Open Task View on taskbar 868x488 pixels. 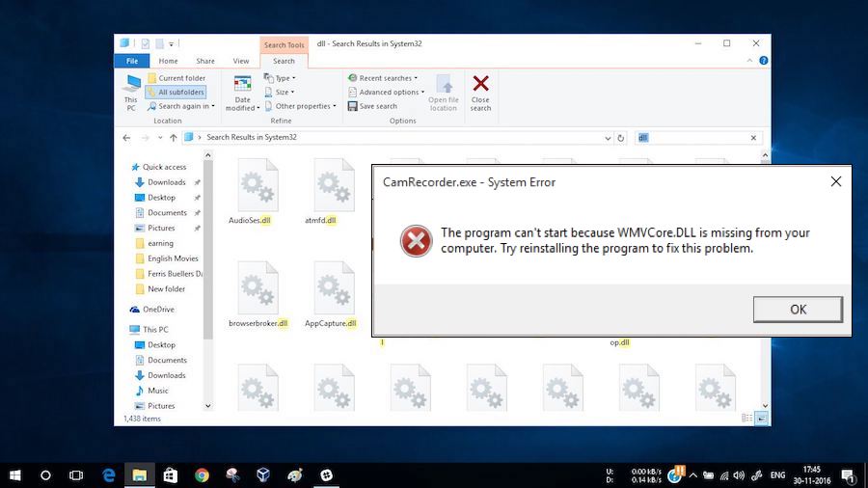pos(76,475)
